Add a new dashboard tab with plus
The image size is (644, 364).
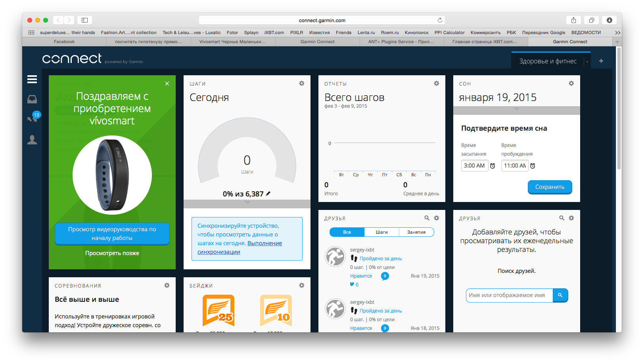601,61
